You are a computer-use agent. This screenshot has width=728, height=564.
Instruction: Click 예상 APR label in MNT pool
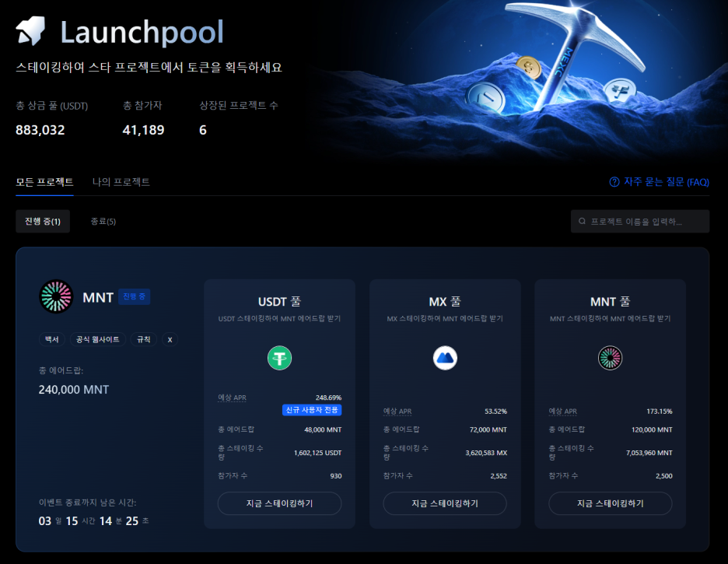tap(562, 411)
